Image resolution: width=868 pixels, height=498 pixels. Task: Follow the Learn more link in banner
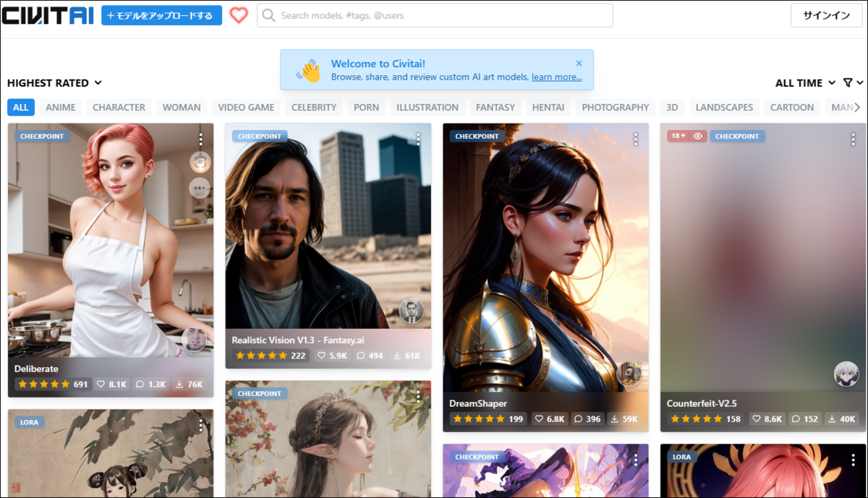(x=557, y=77)
